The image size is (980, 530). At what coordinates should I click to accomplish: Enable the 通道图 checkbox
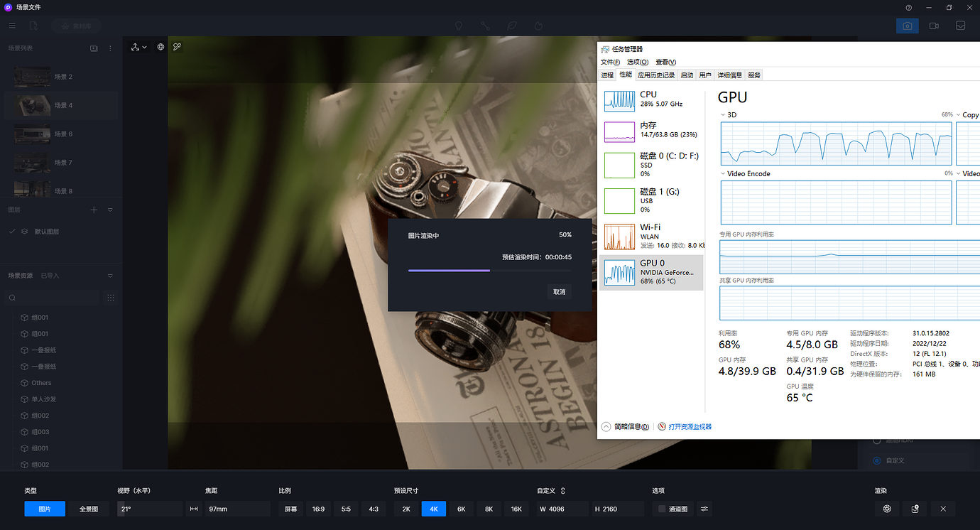click(662, 509)
